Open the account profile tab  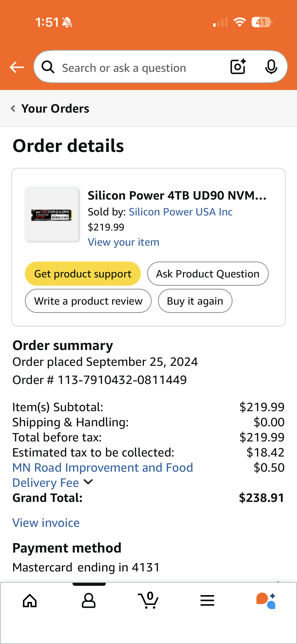click(x=89, y=601)
